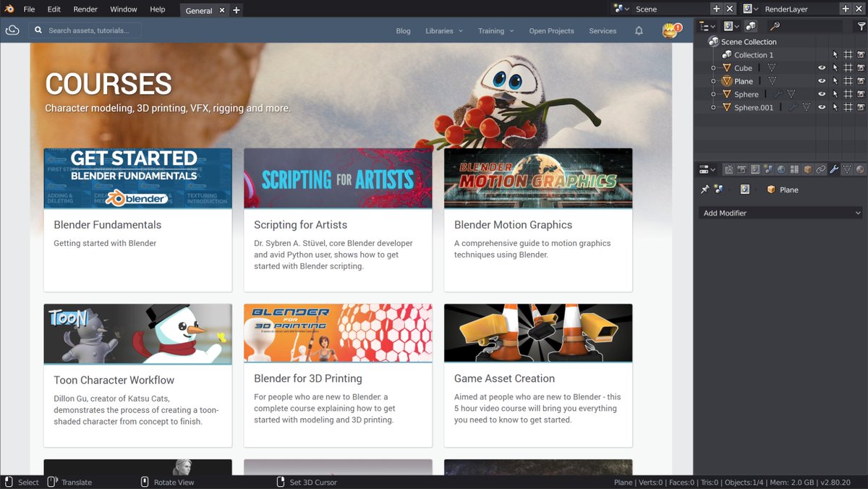The width and height of the screenshot is (868, 489).
Task: Open the Game Asset Creation thumbnail
Action: [x=538, y=333]
